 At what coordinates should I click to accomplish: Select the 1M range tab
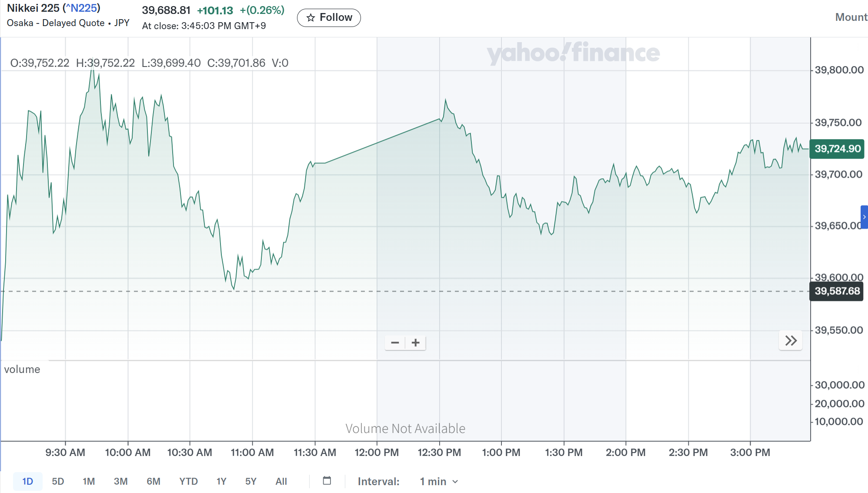pos(89,481)
